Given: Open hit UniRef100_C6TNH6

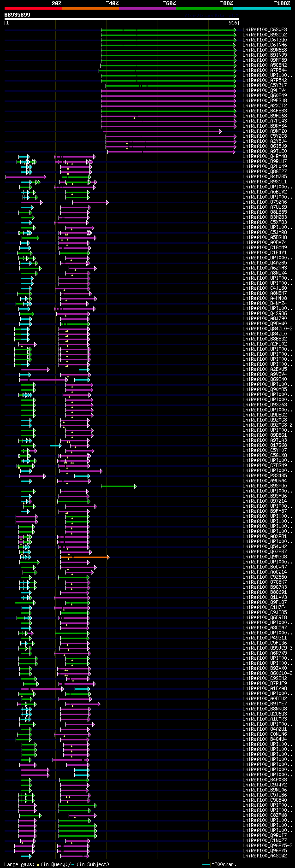Looking at the screenshot, I should 265,45.
